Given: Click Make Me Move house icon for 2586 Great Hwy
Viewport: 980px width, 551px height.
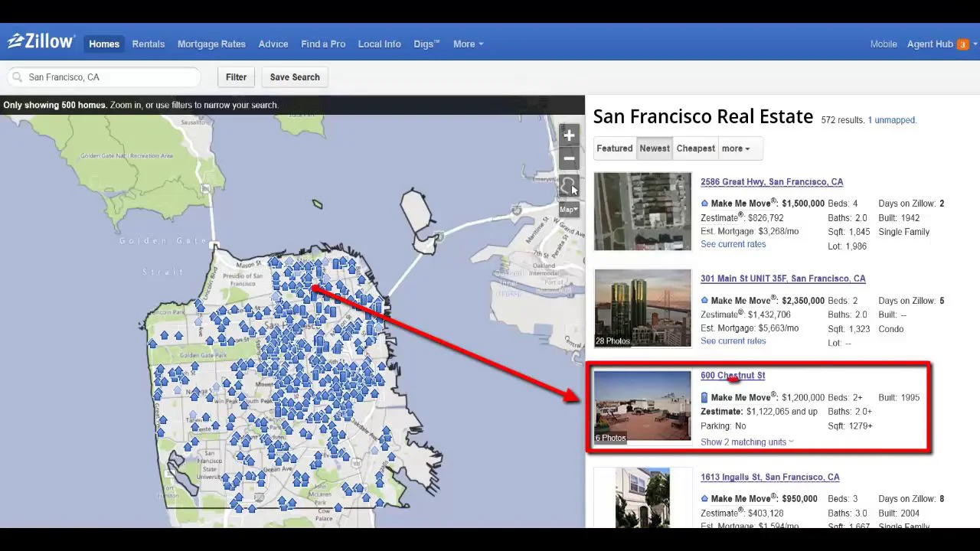Looking at the screenshot, I should [704, 204].
